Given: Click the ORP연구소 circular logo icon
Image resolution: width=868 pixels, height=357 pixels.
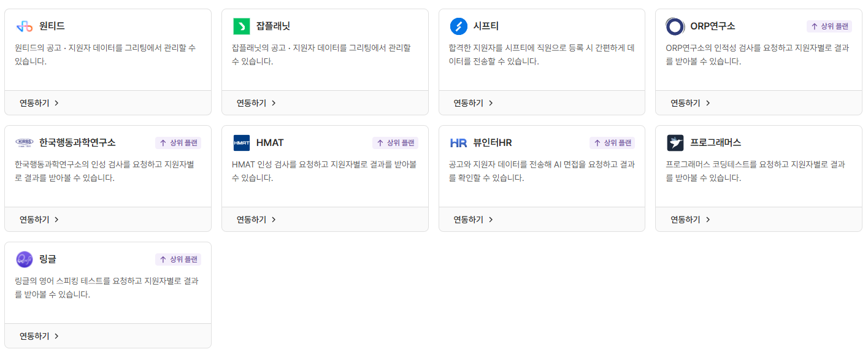Looking at the screenshot, I should point(675,26).
